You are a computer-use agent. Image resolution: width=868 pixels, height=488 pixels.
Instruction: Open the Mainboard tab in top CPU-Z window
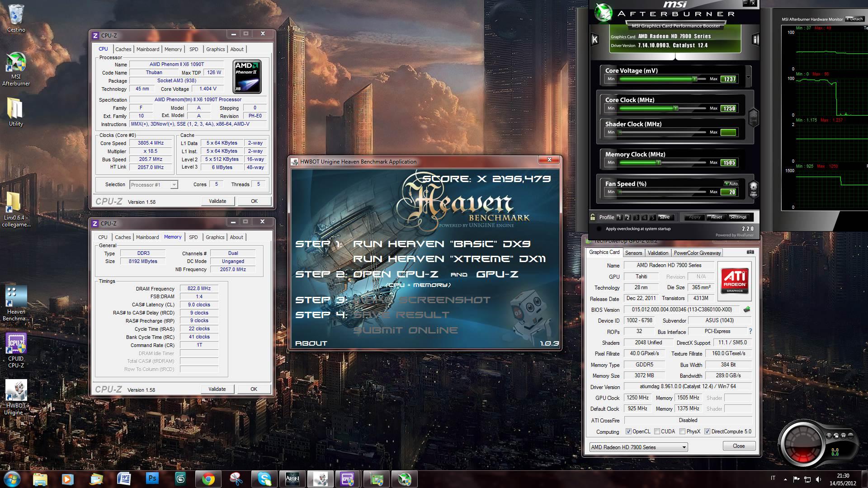pyautogui.click(x=148, y=49)
